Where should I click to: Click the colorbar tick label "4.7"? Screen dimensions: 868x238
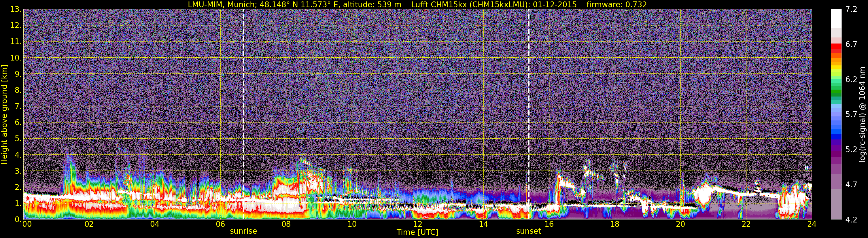(851, 185)
